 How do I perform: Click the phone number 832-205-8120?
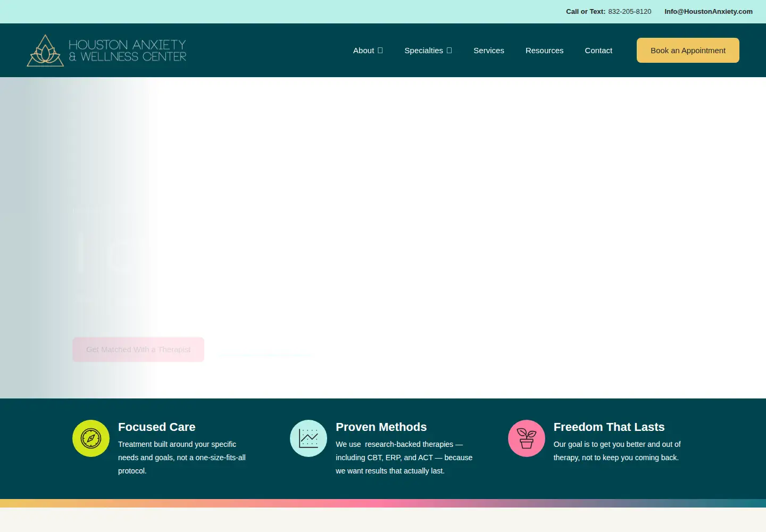tap(630, 12)
